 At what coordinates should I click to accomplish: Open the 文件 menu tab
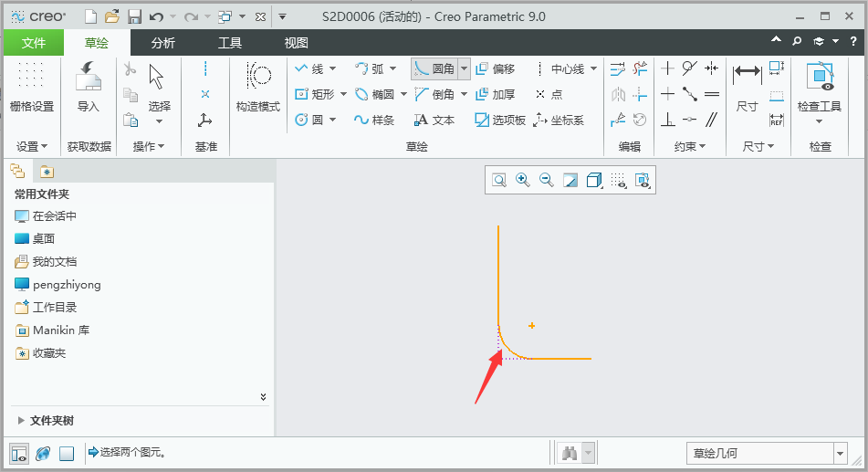pos(34,43)
